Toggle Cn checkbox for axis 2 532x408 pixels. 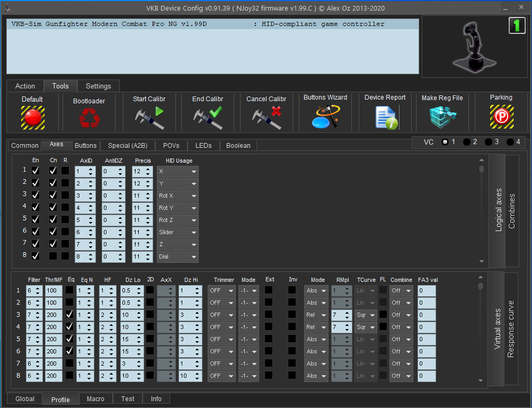click(53, 183)
